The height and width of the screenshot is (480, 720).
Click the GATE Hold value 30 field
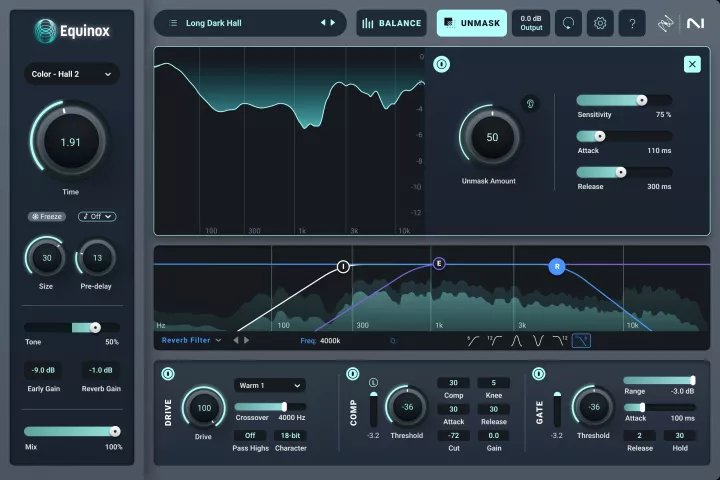click(680, 435)
